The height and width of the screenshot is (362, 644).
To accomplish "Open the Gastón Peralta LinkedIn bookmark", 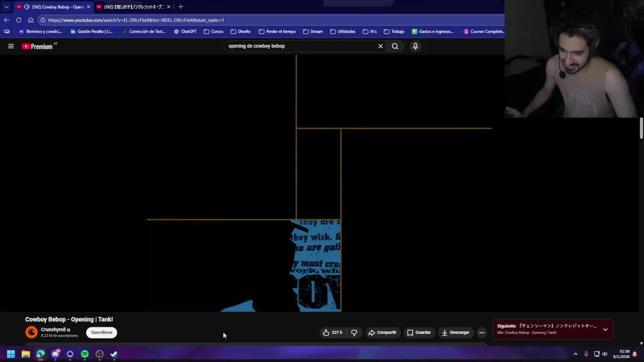I will pos(92,32).
